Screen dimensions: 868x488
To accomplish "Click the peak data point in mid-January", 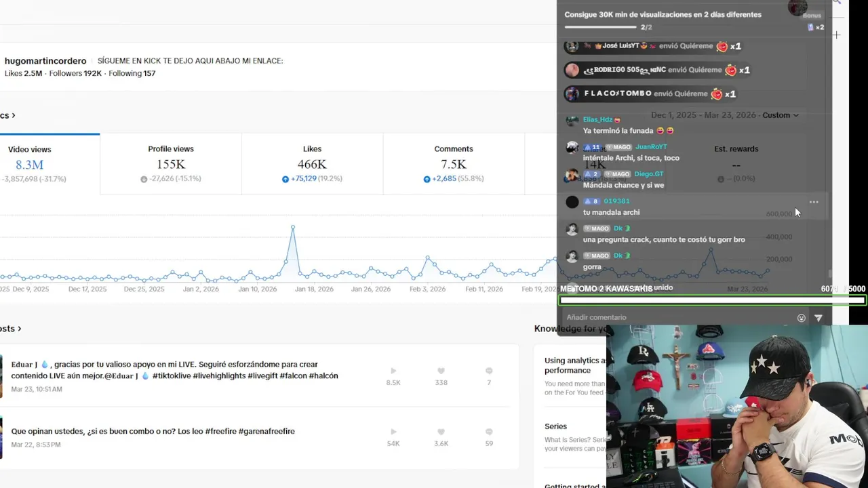I will 293,226.
